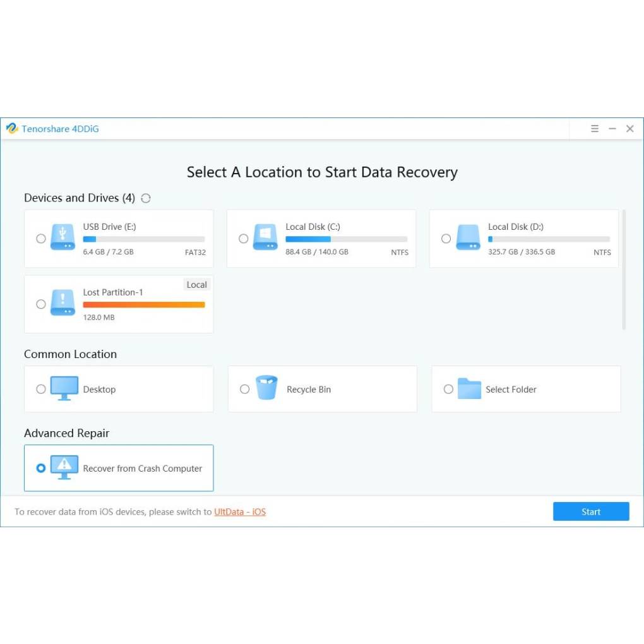
Task: Click the 'Tenorshare 4DDiG' title text
Action: click(61, 129)
